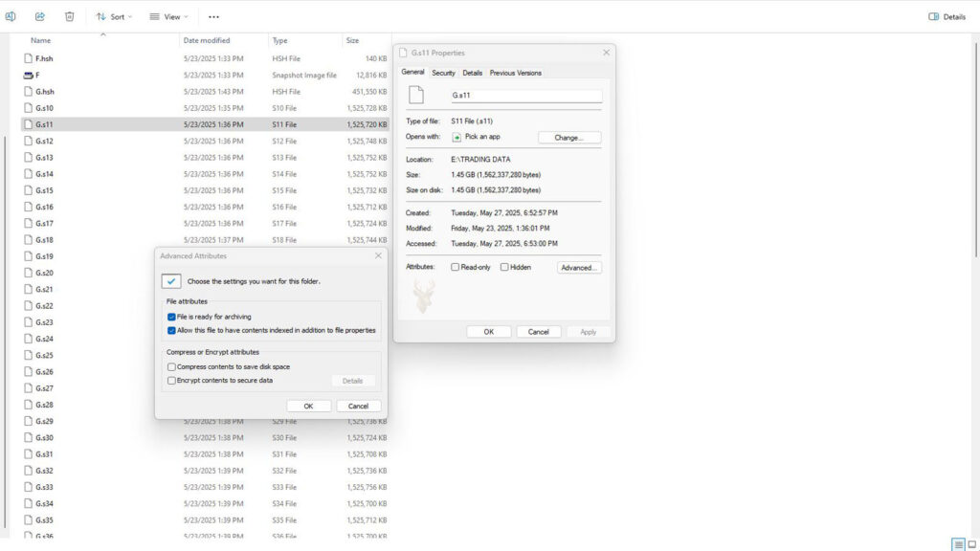
Task: Sort by Type column header
Action: 280,40
